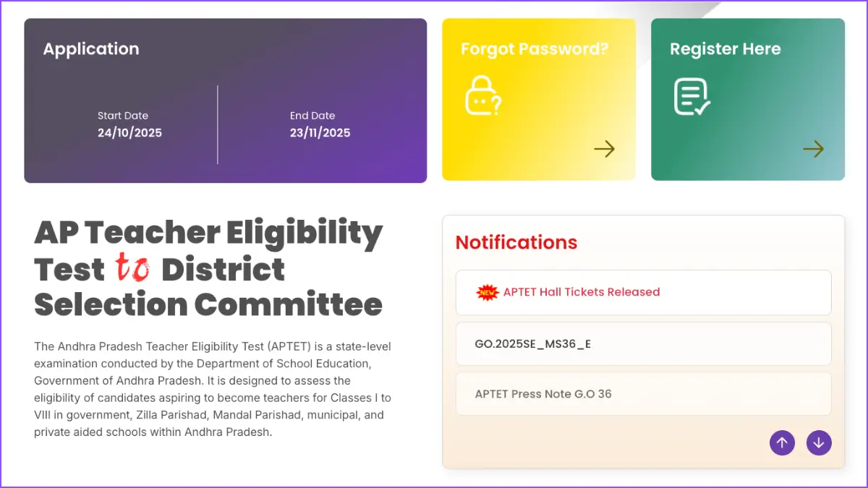Click the arrow icon on the Forgot Password card
Screen dimensions: 868x488
coord(604,149)
